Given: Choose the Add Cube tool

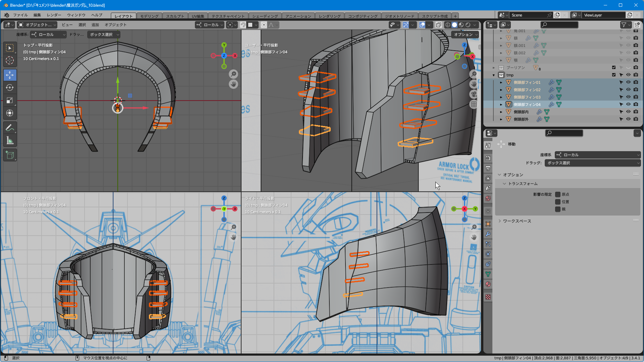Looking at the screenshot, I should pos(10,155).
